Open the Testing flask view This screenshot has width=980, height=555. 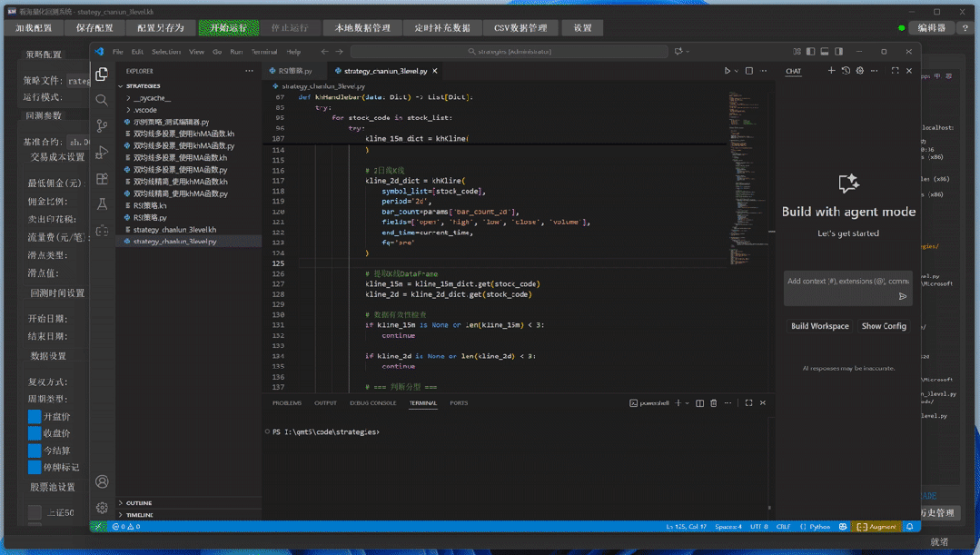[x=101, y=204]
